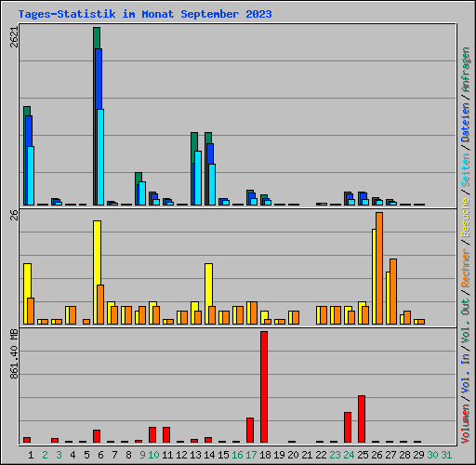Viewport: 476px width, 465px height.
Task: Click the '861.40 MB' volume axis label
Action: 14,353
